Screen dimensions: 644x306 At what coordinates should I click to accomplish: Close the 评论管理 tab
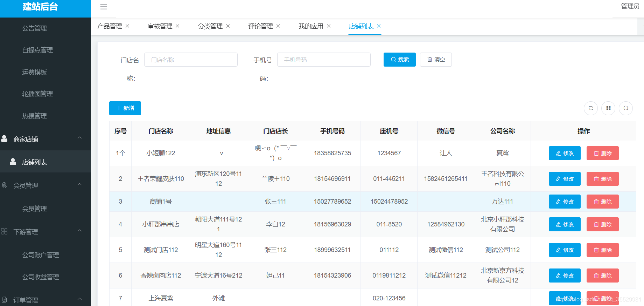[279, 26]
